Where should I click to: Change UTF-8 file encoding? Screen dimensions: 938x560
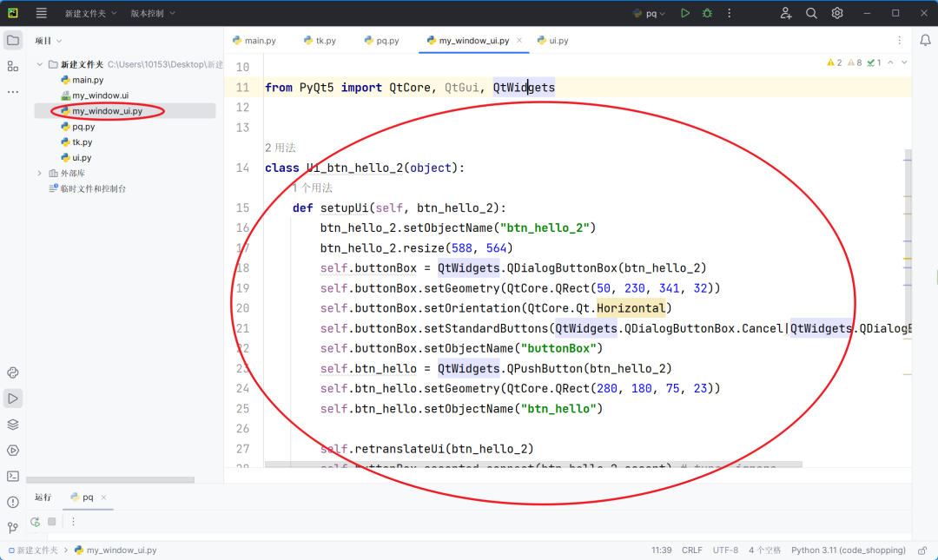coord(725,550)
